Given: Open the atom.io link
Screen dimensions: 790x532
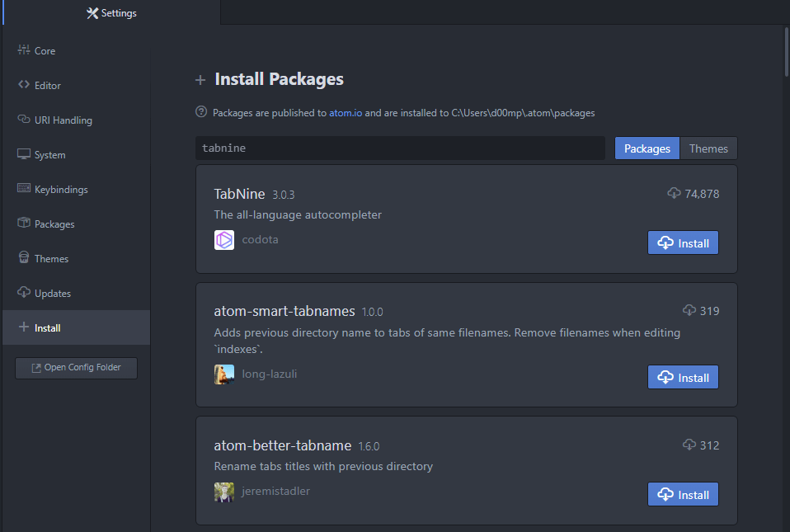Looking at the screenshot, I should 346,113.
